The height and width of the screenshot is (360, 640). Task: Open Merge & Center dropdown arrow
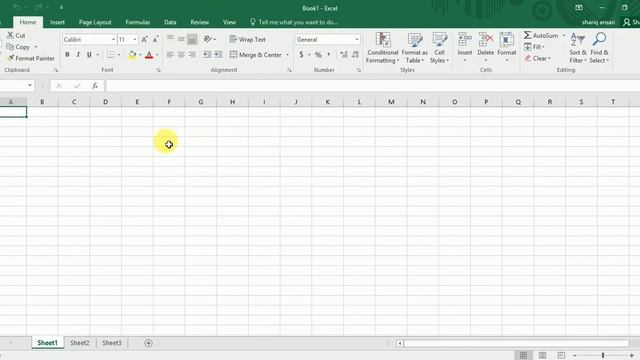[287, 55]
